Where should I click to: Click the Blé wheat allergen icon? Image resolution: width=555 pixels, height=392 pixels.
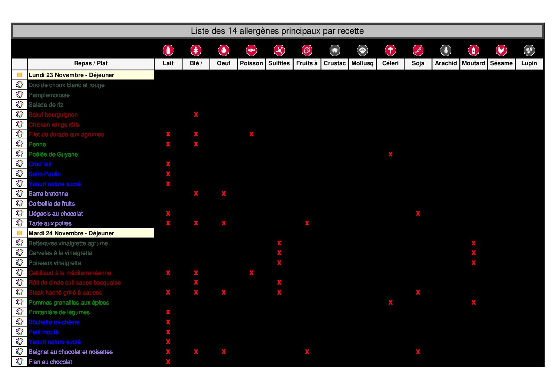(x=196, y=50)
